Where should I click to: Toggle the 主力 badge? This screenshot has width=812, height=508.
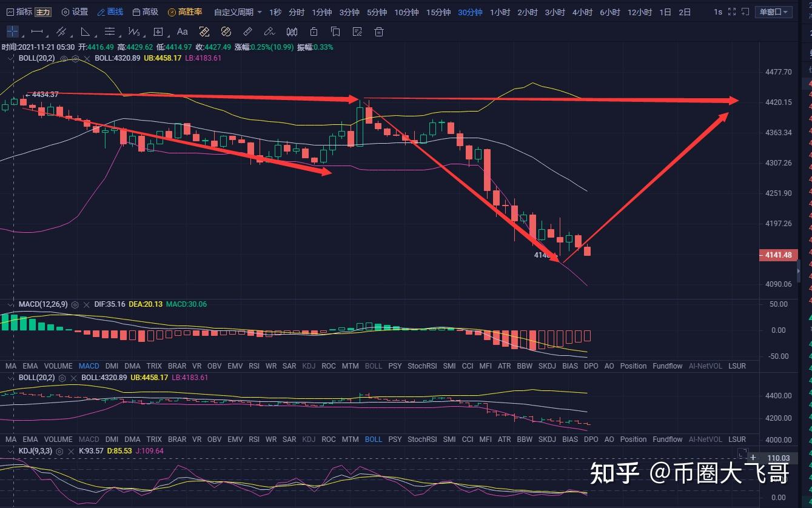(43, 12)
